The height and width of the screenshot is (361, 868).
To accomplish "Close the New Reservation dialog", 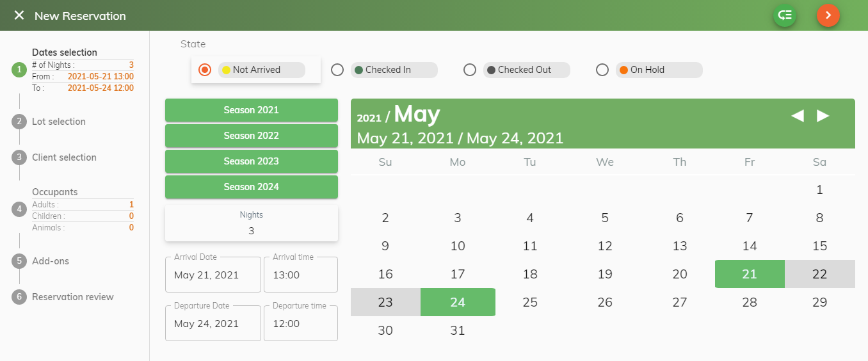I will pos(19,15).
